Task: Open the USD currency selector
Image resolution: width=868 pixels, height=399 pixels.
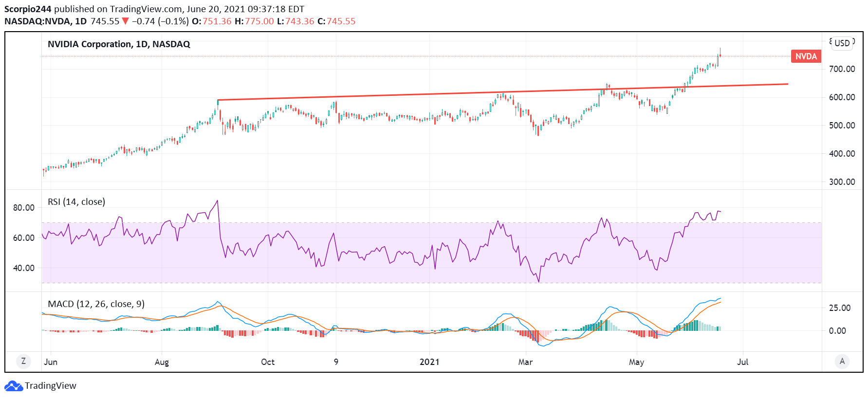Action: point(842,43)
